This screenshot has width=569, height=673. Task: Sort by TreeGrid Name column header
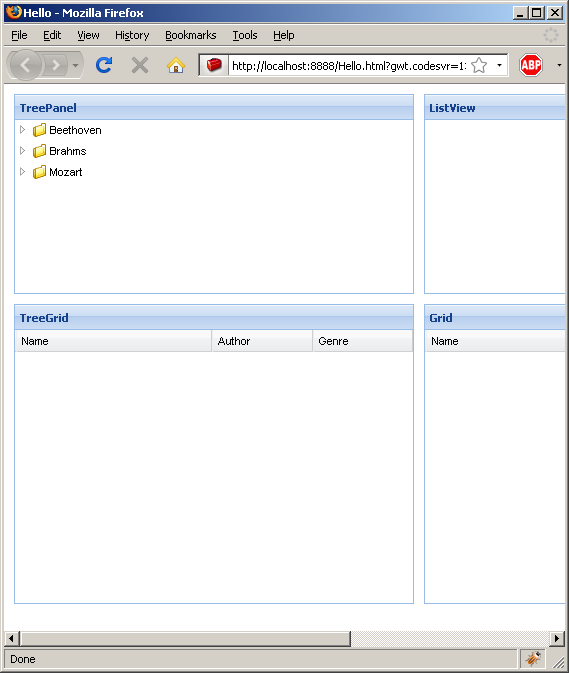pos(113,341)
